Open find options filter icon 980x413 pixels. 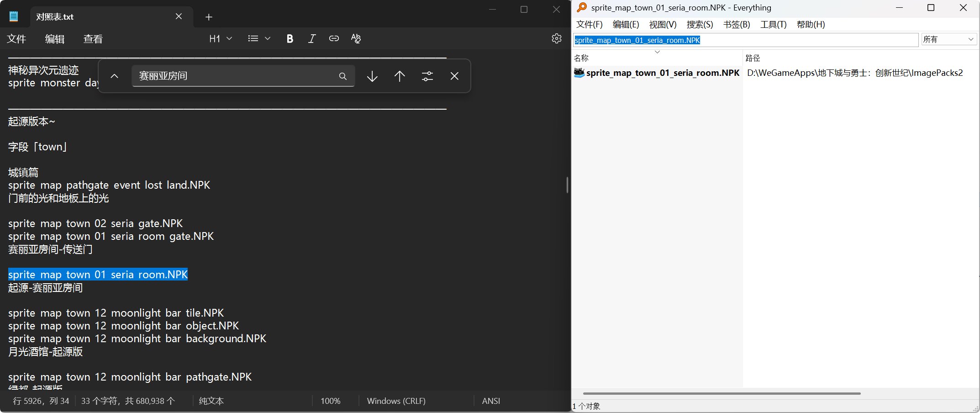(x=427, y=76)
